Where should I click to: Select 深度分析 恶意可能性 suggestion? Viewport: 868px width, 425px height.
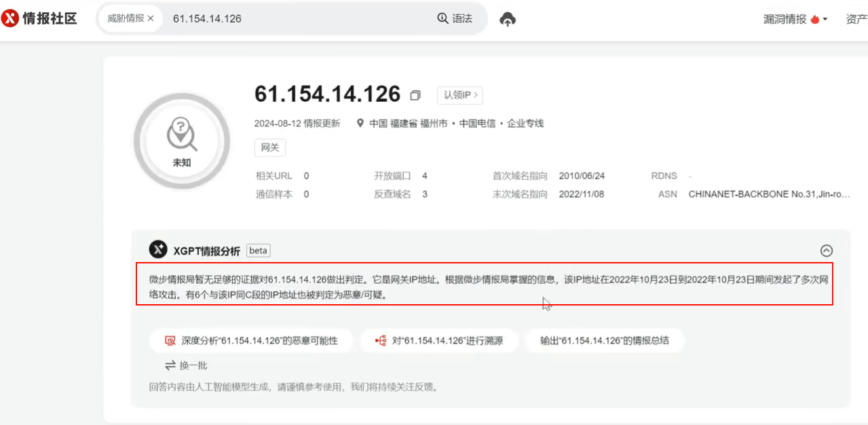pos(251,341)
